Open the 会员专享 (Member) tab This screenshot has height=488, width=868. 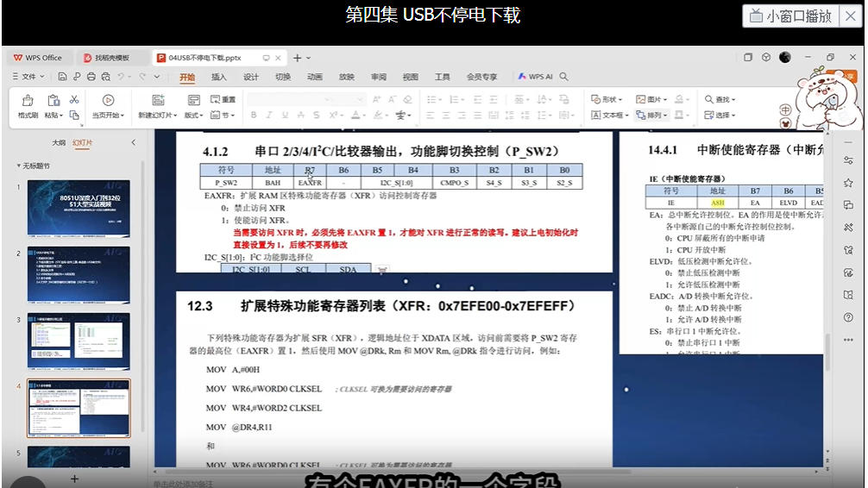(481, 77)
